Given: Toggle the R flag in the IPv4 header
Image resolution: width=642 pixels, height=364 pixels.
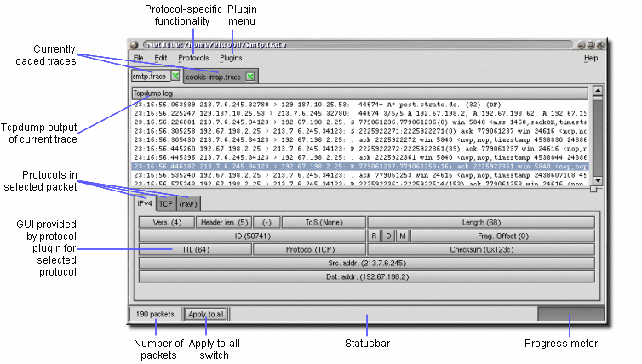Looking at the screenshot, I should pos(374,236).
